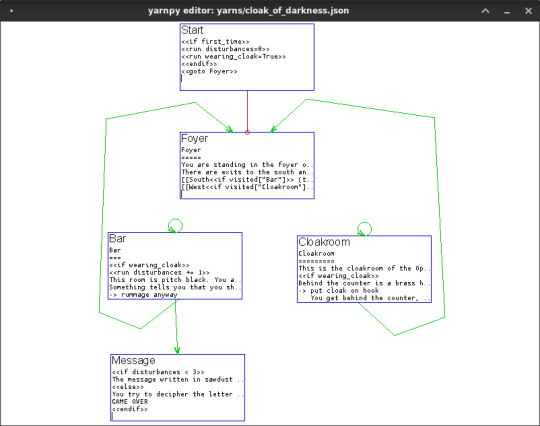Click the right green arrowhead entering Foyer

pyautogui.click(x=273, y=129)
